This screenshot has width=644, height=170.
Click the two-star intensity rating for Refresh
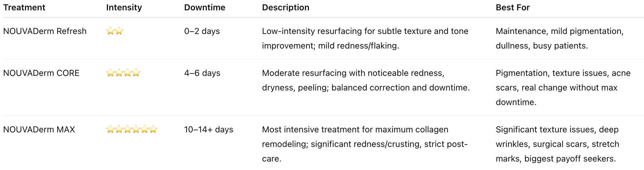pyautogui.click(x=114, y=31)
